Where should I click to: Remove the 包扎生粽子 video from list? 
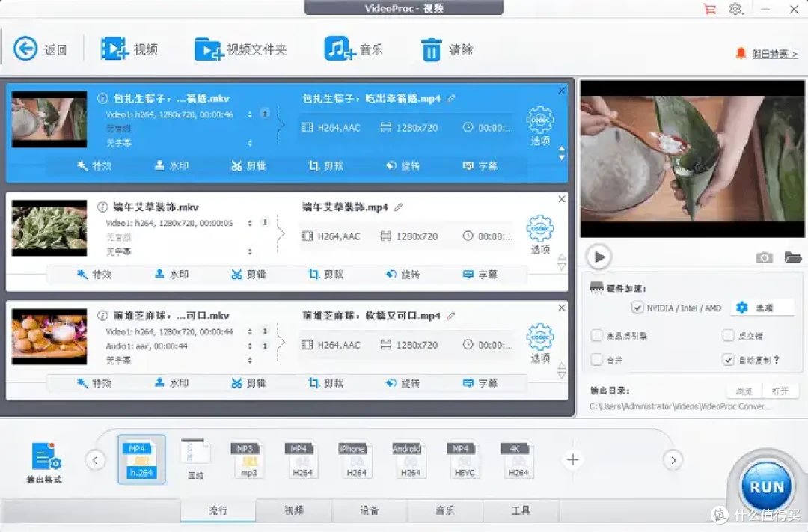click(x=562, y=91)
